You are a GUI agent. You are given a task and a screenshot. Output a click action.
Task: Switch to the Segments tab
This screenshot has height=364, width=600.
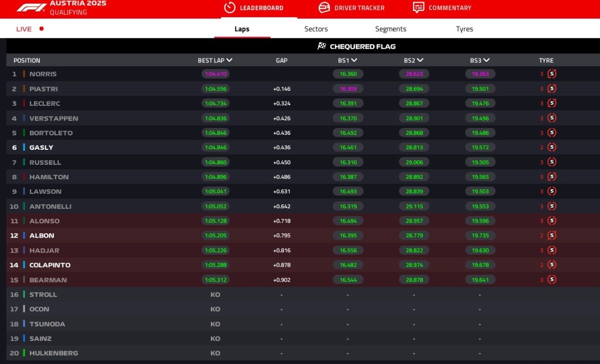pos(390,29)
